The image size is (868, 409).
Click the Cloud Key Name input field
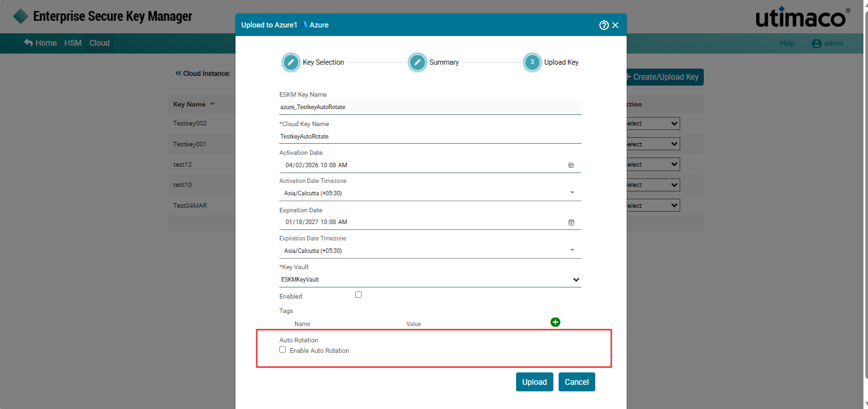(430, 137)
